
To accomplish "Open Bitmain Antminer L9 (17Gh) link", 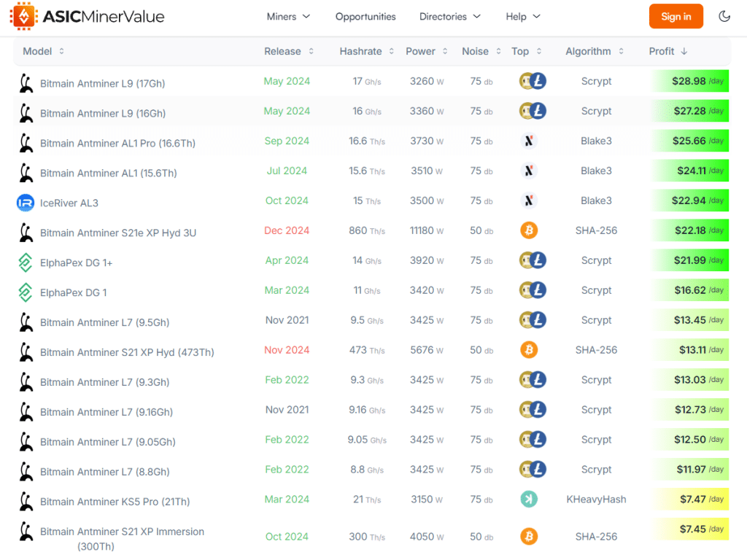I will tap(102, 84).
